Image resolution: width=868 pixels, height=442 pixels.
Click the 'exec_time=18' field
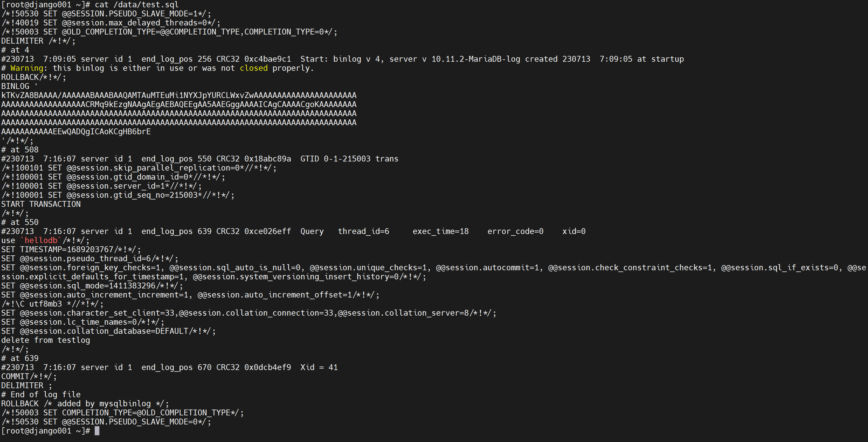(440, 231)
